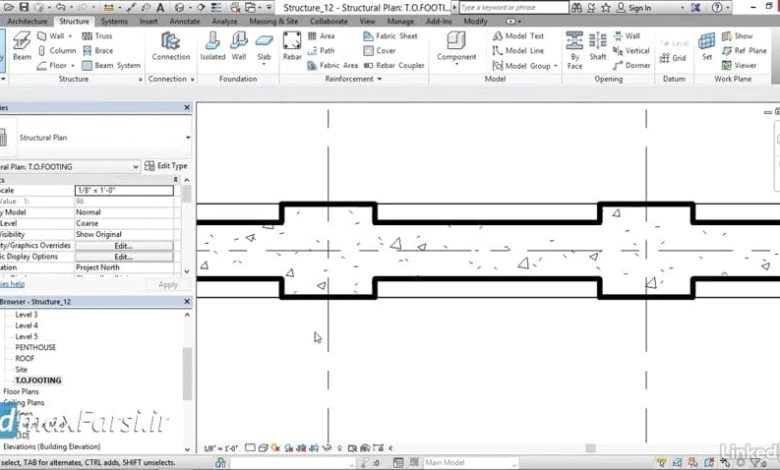Click the properties Apply button
The image size is (780, 470).
[168, 285]
